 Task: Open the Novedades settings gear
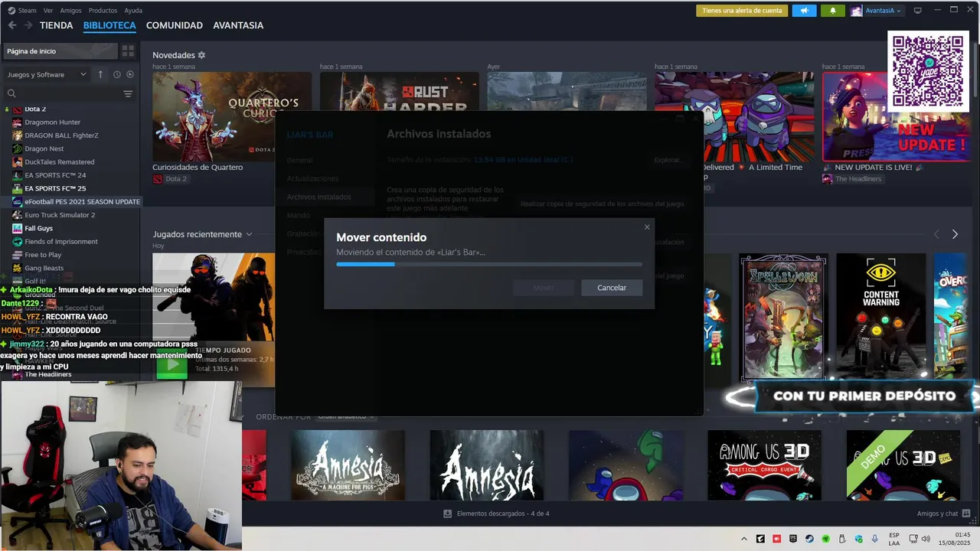[x=201, y=55]
